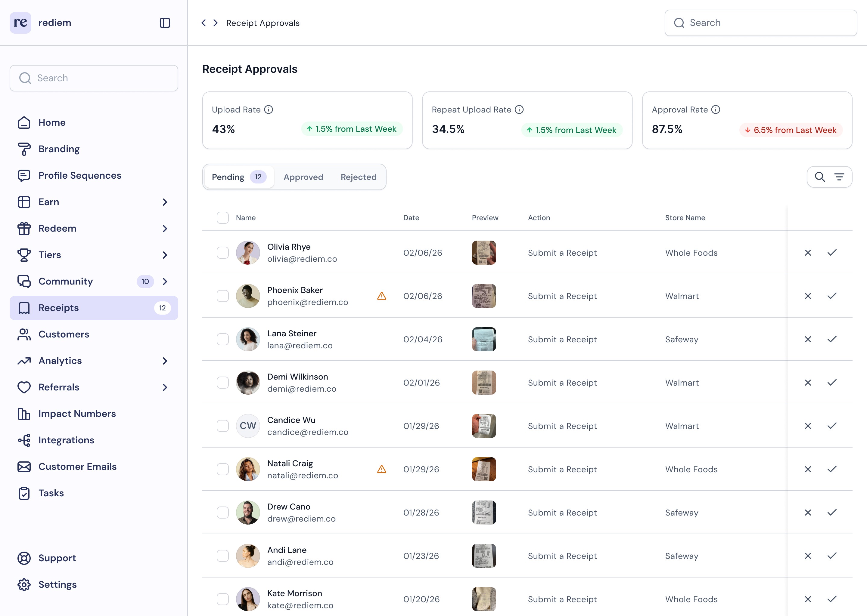Tick Candice Wu's row checkbox
Screen dimensions: 867x616
(222, 426)
